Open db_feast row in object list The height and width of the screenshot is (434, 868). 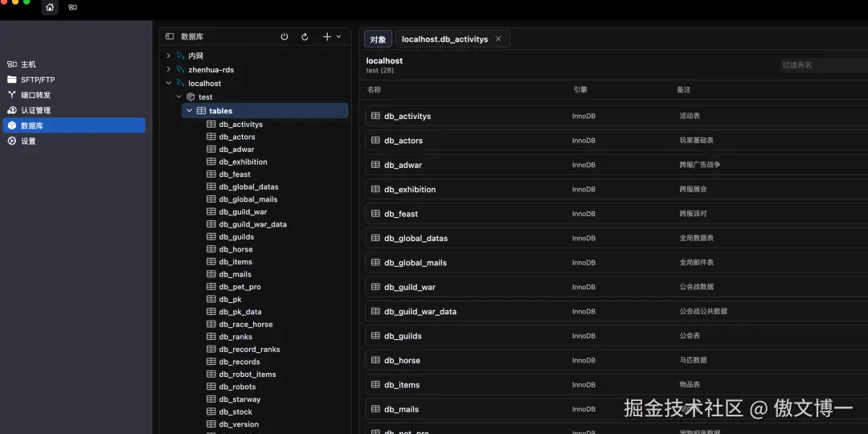[x=616, y=214]
